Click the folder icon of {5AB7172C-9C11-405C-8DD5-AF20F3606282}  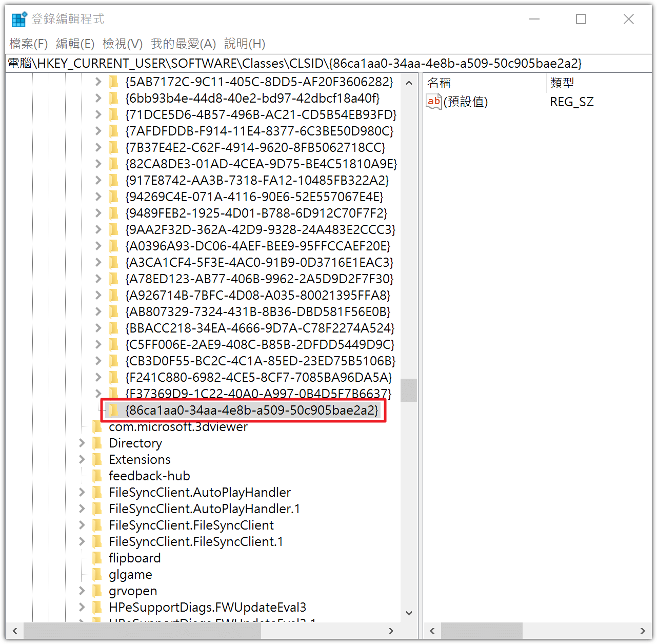(x=113, y=82)
